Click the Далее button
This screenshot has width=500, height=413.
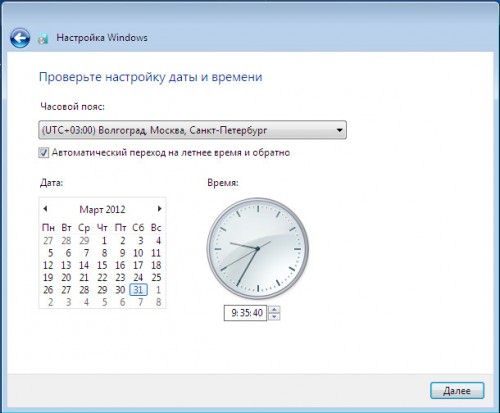click(x=457, y=390)
